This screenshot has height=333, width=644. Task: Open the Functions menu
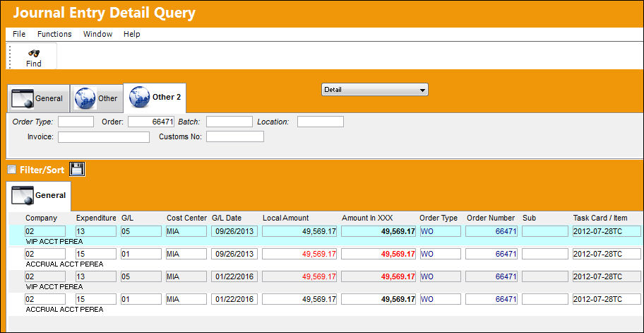[x=54, y=34]
